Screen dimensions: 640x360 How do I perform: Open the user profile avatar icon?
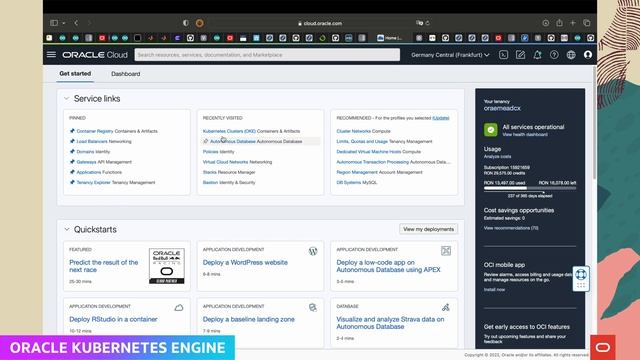tap(588, 54)
